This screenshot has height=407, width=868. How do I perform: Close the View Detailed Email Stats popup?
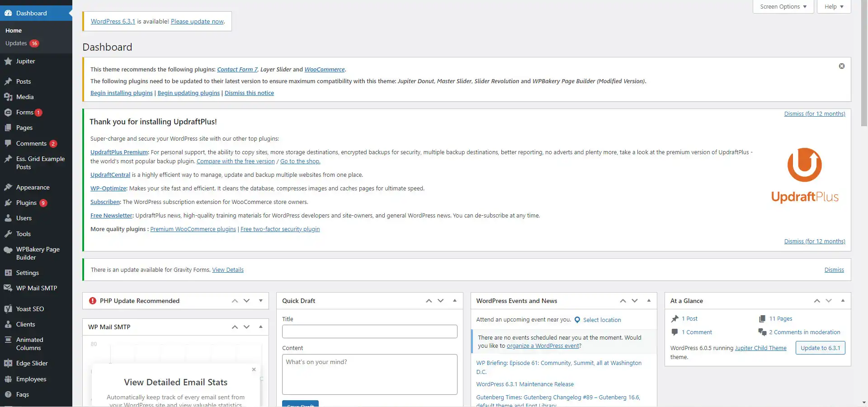click(x=254, y=369)
